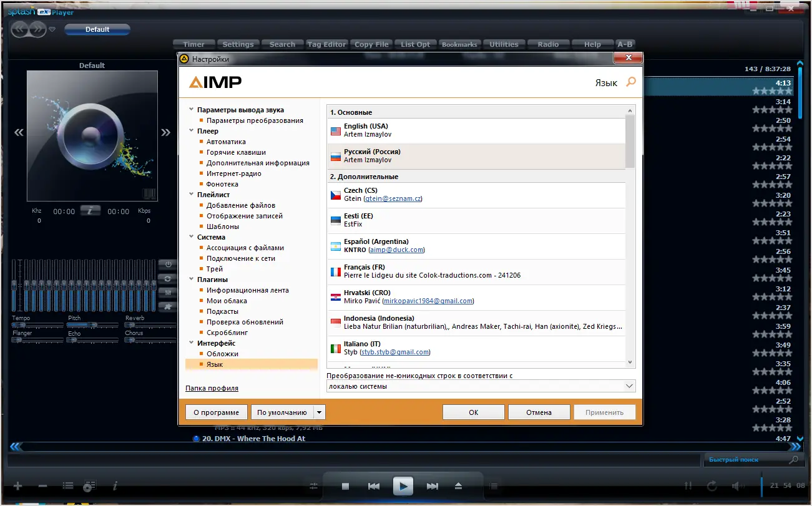
Task: Click the Czech flag icon
Action: [336, 195]
